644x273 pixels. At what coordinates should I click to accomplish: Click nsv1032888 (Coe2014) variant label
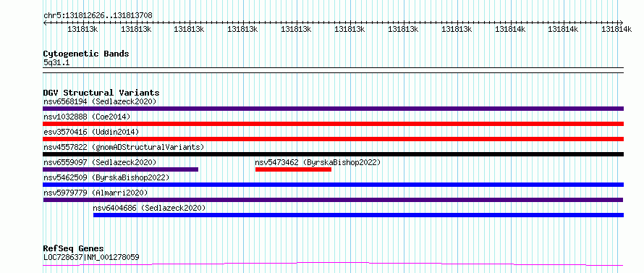click(87, 117)
